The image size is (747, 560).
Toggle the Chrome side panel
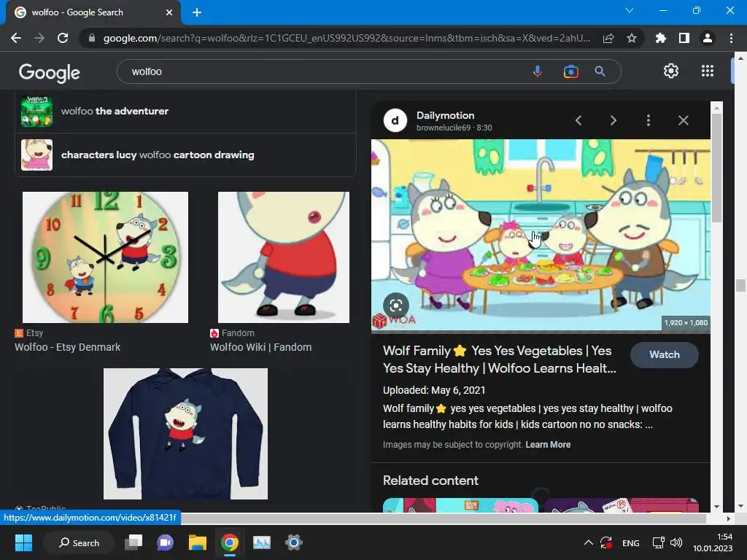point(684,38)
